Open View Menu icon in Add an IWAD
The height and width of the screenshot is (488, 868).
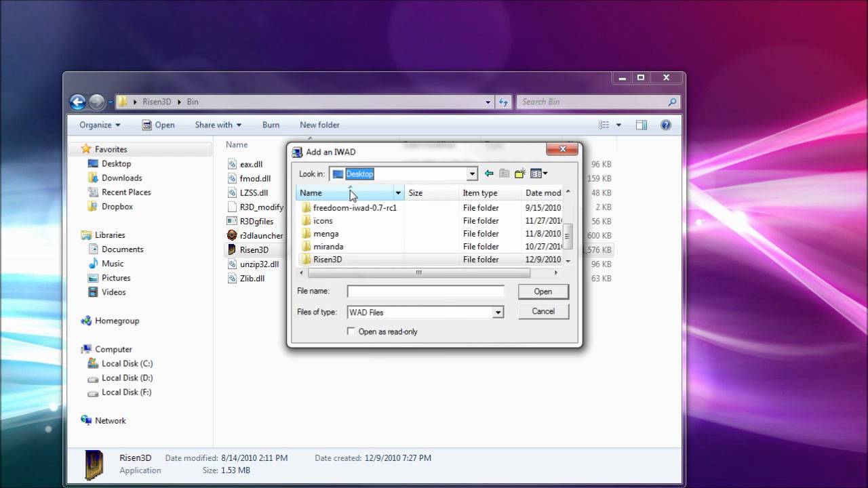[538, 174]
